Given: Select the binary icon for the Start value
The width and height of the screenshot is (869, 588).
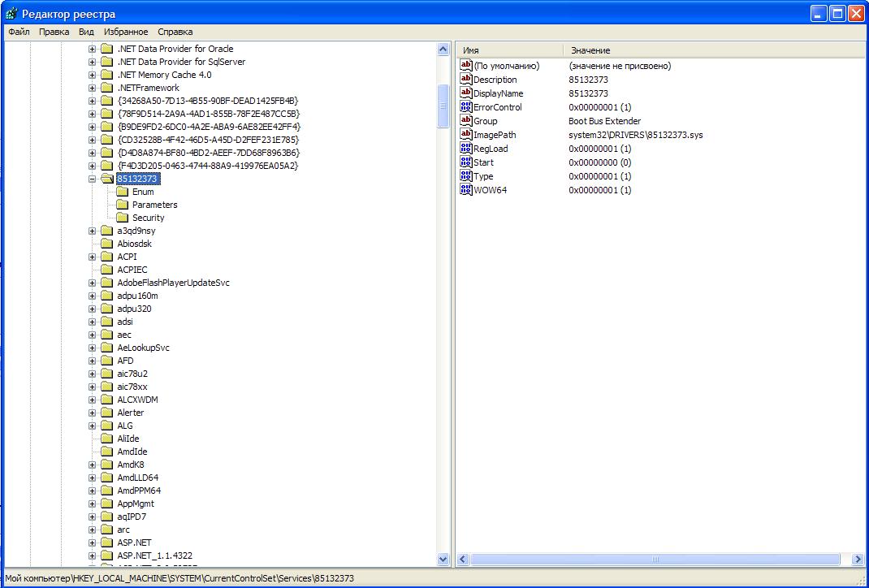Looking at the screenshot, I should click(466, 162).
